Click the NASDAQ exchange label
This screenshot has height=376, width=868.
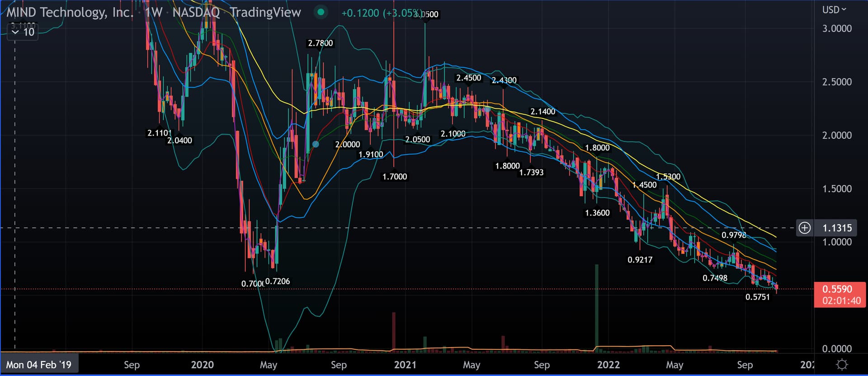pos(196,12)
